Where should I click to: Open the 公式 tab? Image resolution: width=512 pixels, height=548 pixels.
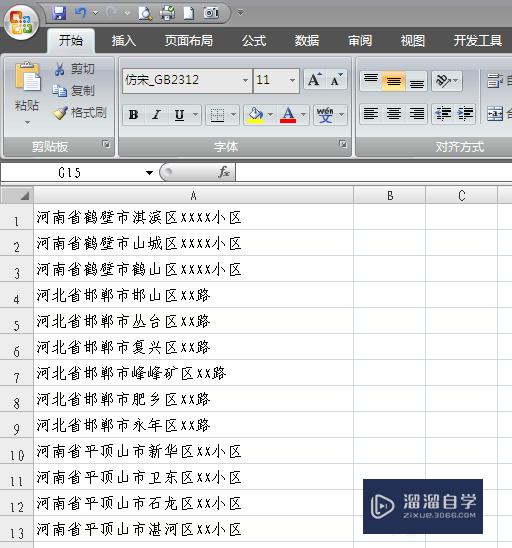(254, 41)
